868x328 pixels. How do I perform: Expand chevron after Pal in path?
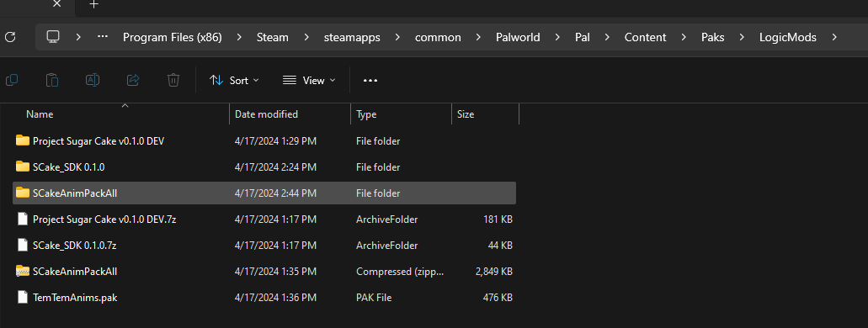coord(607,37)
